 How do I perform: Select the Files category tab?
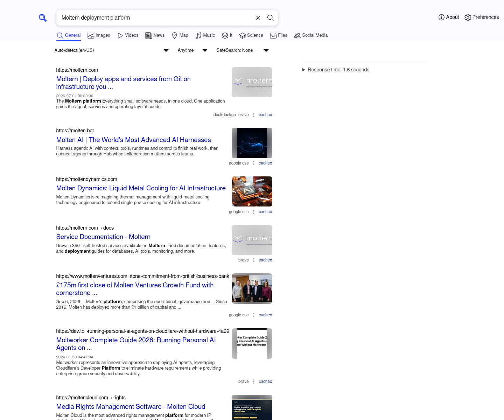pos(279,35)
